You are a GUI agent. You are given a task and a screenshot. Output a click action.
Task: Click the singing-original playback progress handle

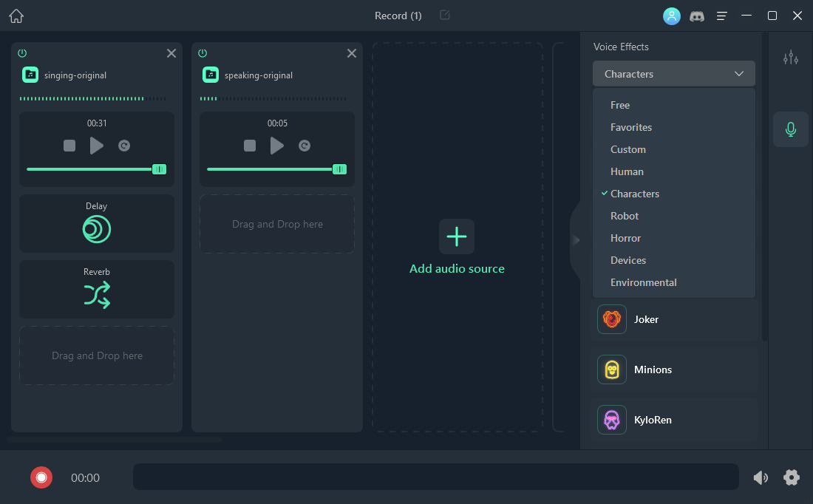(x=159, y=169)
